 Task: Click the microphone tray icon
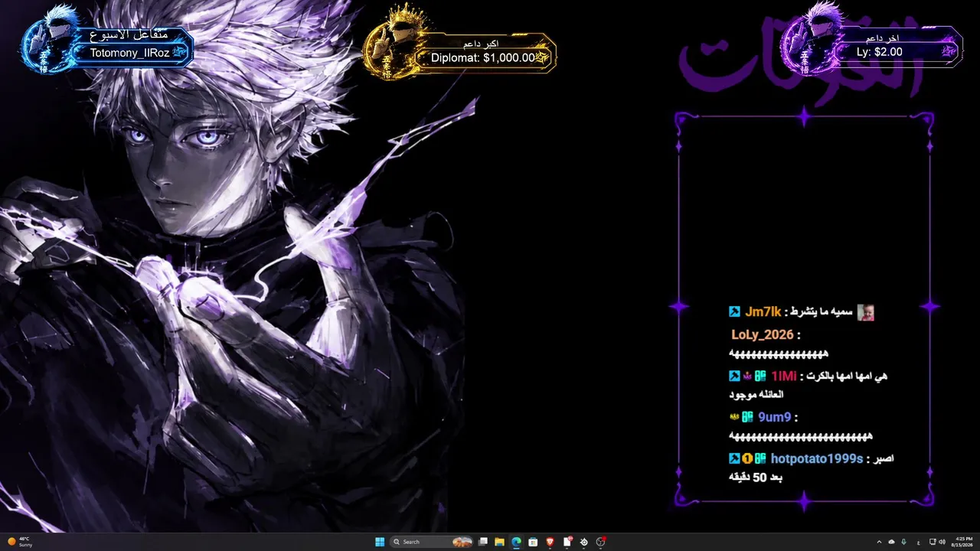tap(904, 542)
